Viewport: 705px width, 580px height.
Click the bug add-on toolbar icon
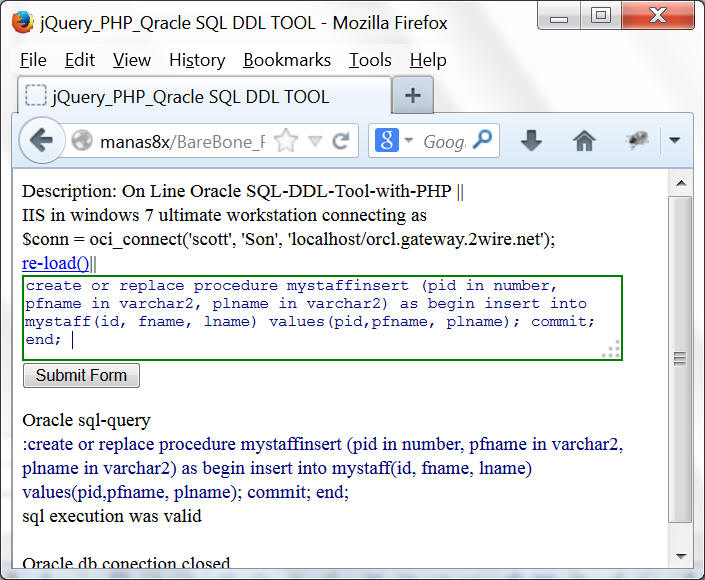[x=637, y=140]
